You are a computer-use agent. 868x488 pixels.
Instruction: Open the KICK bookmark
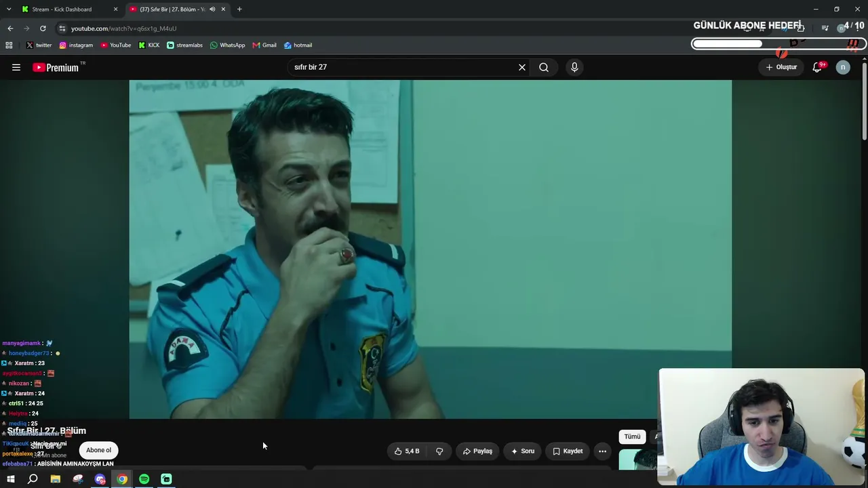(x=149, y=45)
